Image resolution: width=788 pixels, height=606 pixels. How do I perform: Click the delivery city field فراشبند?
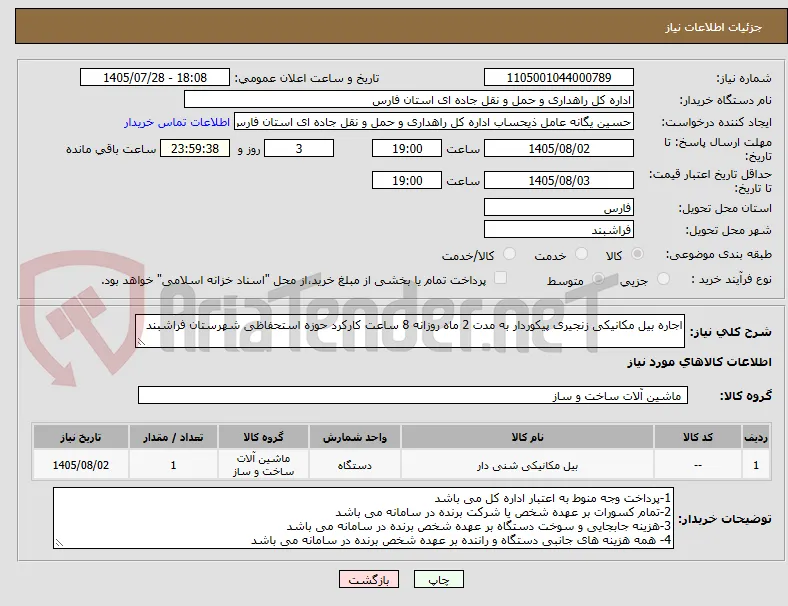click(559, 230)
